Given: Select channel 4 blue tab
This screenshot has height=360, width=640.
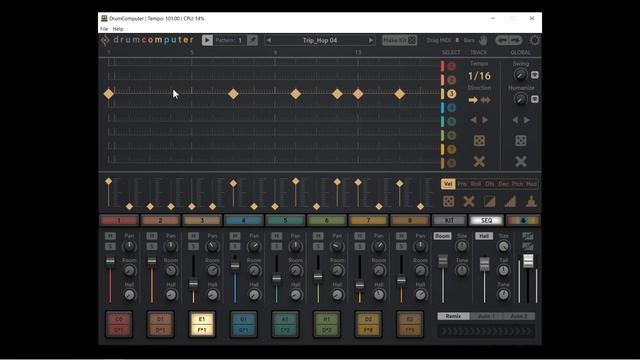Looking at the screenshot, I should pyautogui.click(x=243, y=220).
